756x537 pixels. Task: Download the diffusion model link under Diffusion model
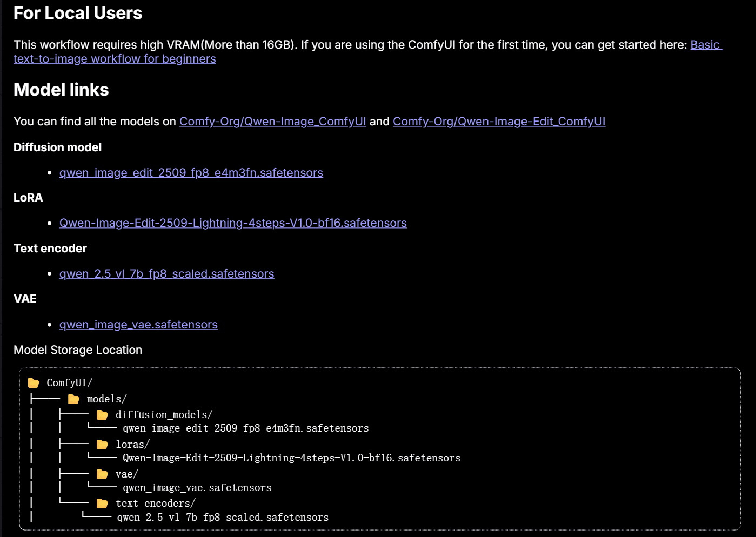tap(191, 173)
